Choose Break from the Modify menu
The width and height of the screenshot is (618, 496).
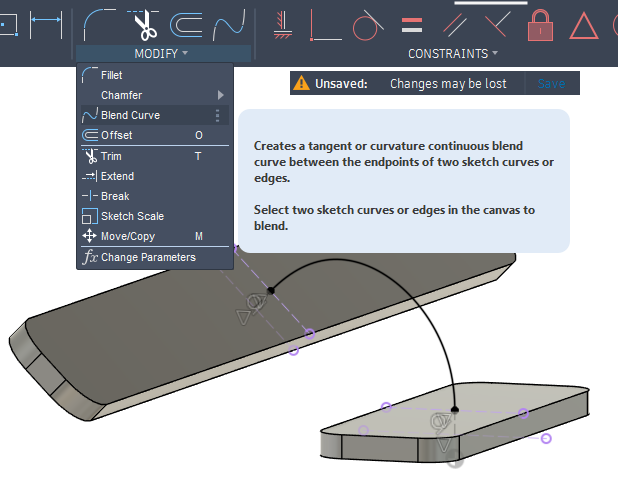click(155, 196)
